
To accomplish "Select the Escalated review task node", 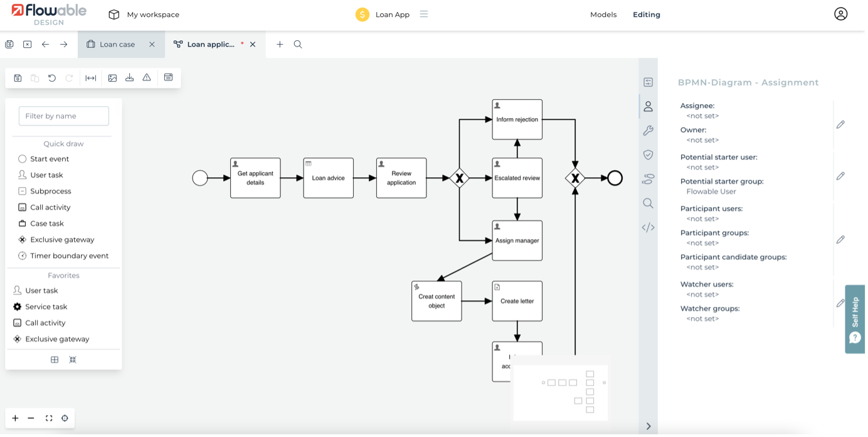I will click(x=517, y=178).
